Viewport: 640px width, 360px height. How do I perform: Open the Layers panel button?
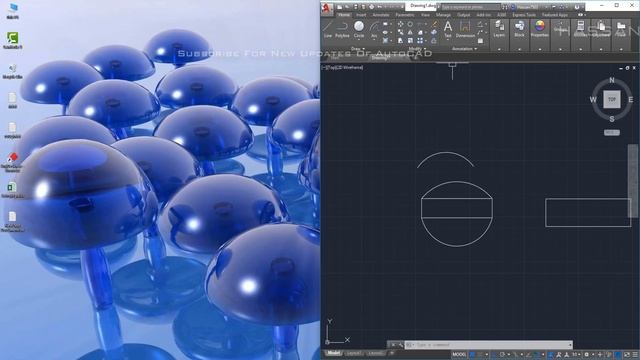click(x=499, y=29)
